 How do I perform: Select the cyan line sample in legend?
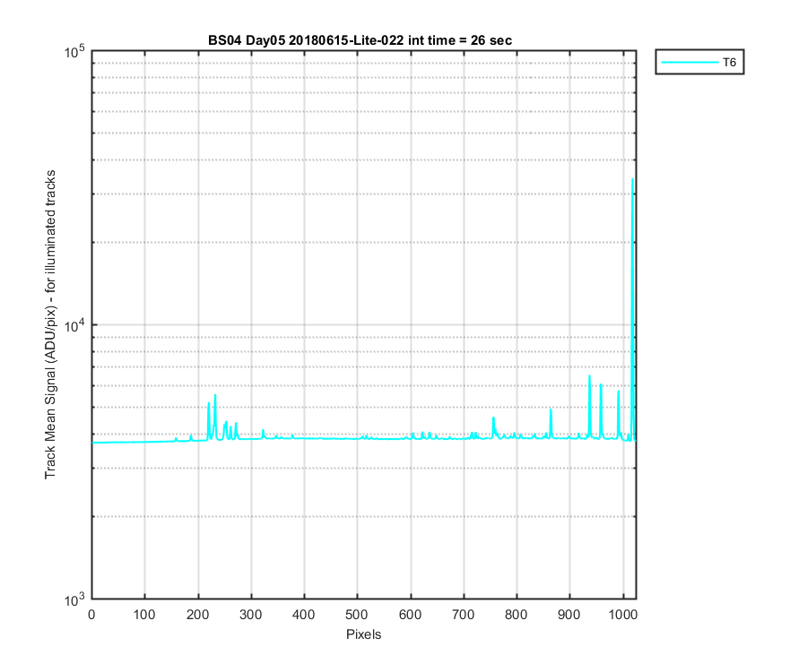[690, 63]
